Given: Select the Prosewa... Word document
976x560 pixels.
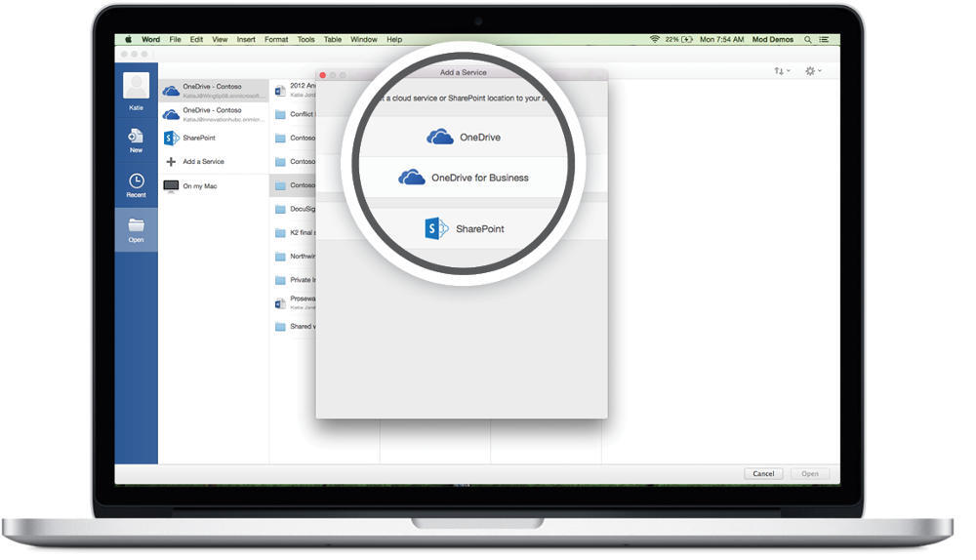Looking at the screenshot, I should 295,303.
